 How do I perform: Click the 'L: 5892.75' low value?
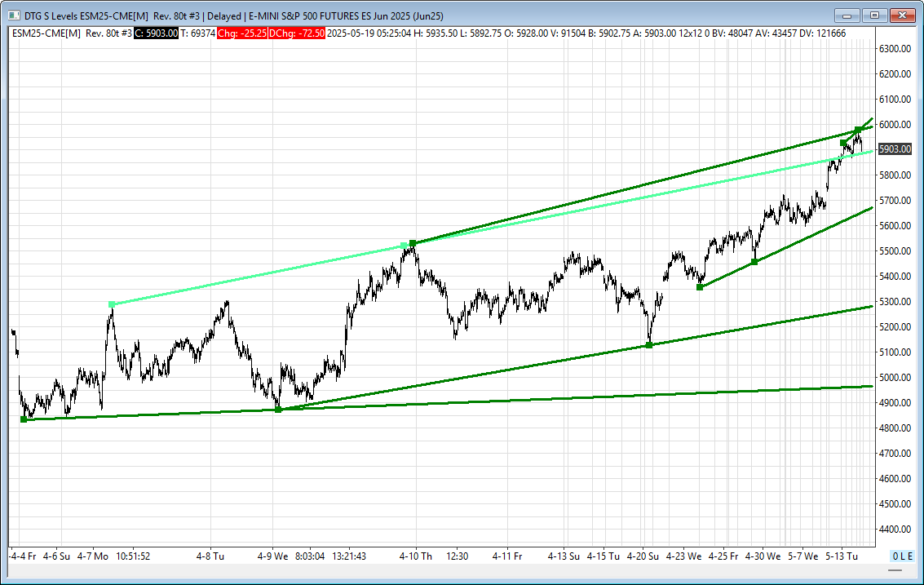pyautogui.click(x=481, y=33)
